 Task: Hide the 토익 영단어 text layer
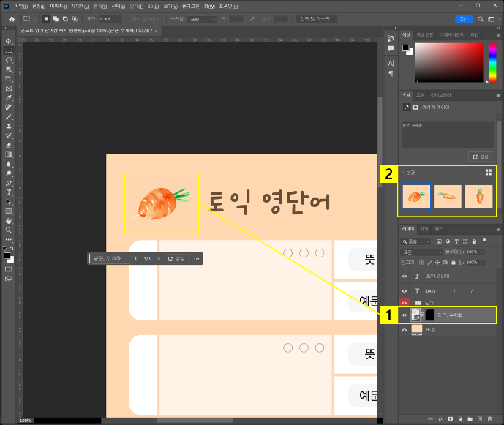click(x=406, y=276)
